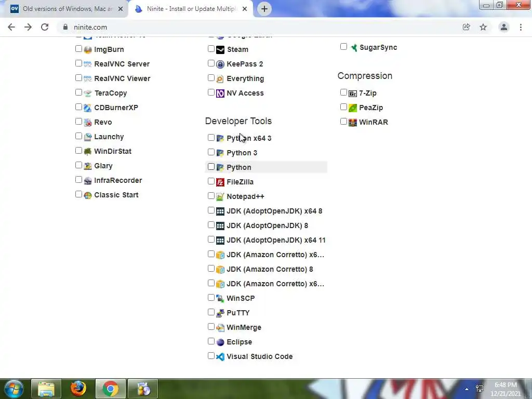Click the ImgBurn app icon

(88, 49)
